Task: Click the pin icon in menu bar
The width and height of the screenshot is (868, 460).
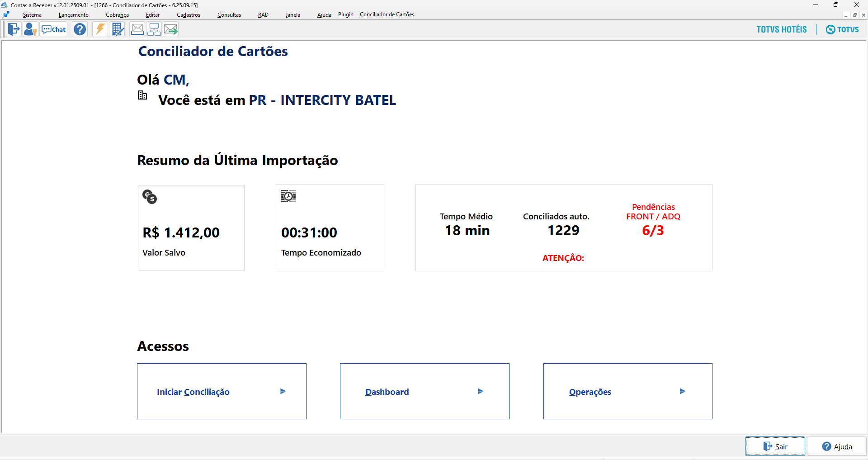Action: click(x=6, y=14)
